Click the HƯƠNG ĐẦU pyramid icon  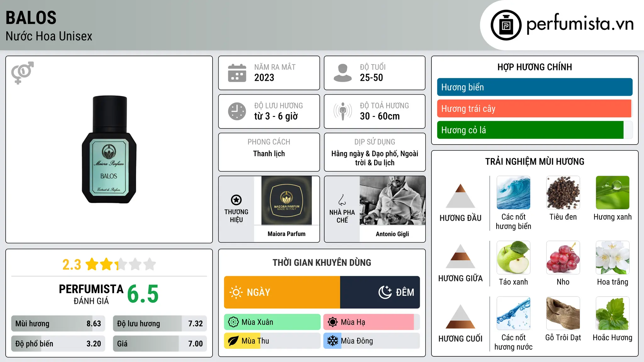(x=460, y=196)
